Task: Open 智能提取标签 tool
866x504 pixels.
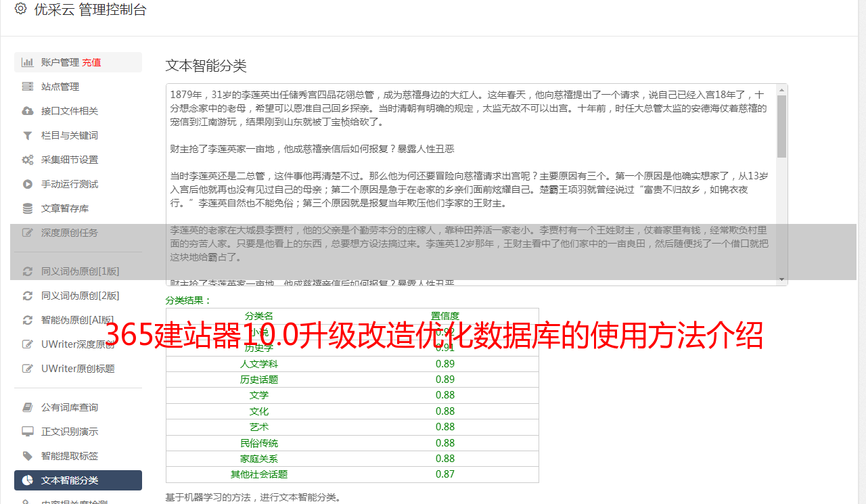Action: click(78, 456)
